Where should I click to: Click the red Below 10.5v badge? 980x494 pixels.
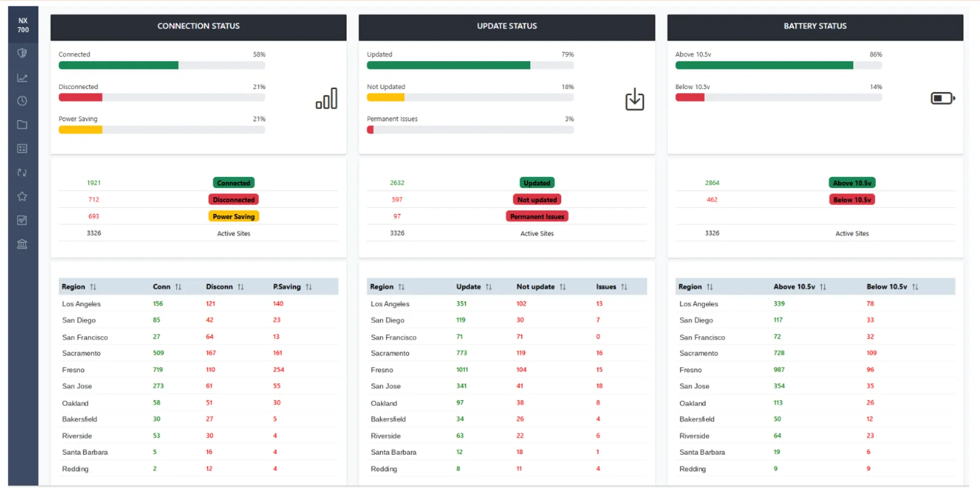tap(852, 200)
